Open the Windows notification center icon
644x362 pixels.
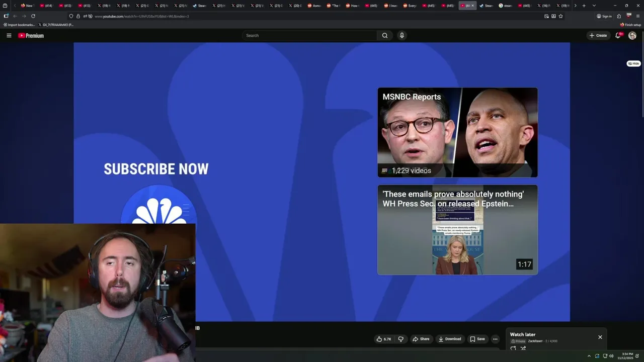[637, 356]
